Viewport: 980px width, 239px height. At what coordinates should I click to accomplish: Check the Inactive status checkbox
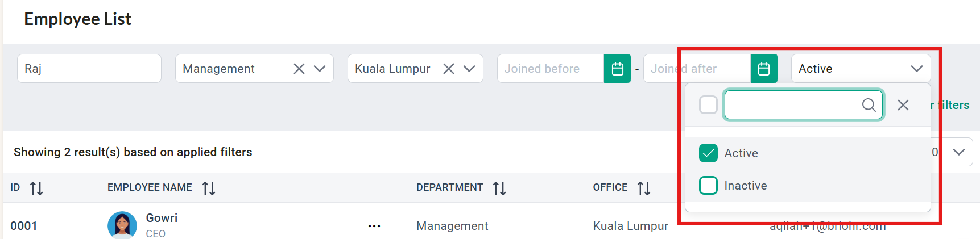[708, 185]
